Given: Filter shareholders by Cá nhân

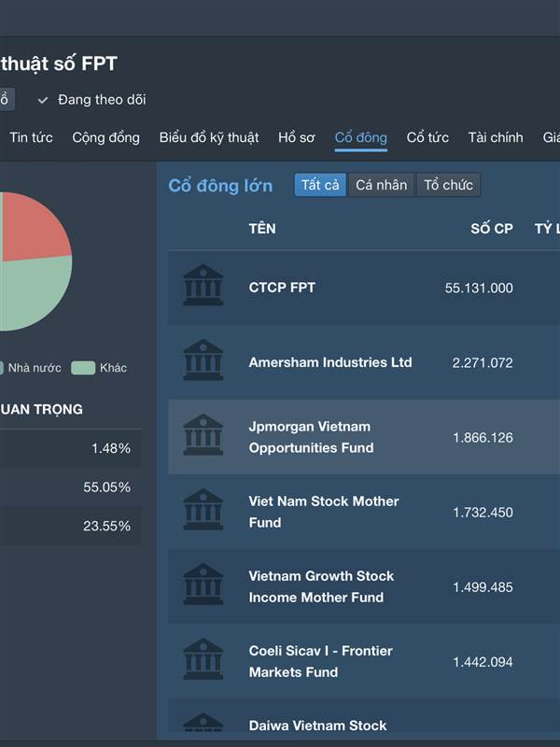Looking at the screenshot, I should [x=382, y=185].
